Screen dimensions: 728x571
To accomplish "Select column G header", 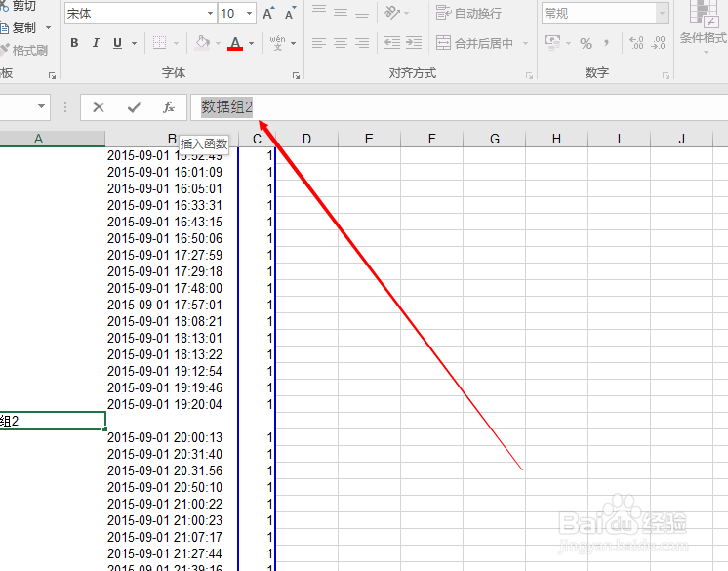I will click(x=495, y=139).
